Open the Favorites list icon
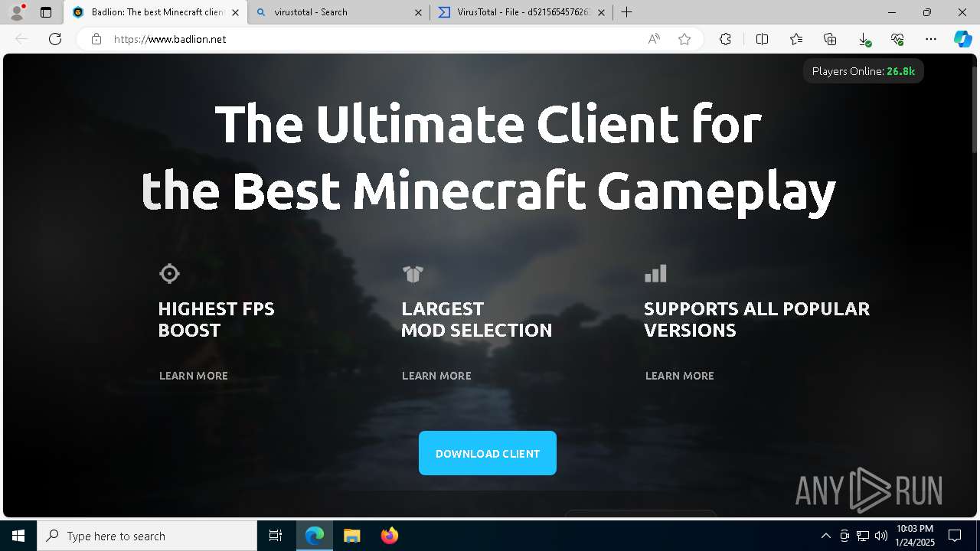980x551 pixels. (796, 39)
